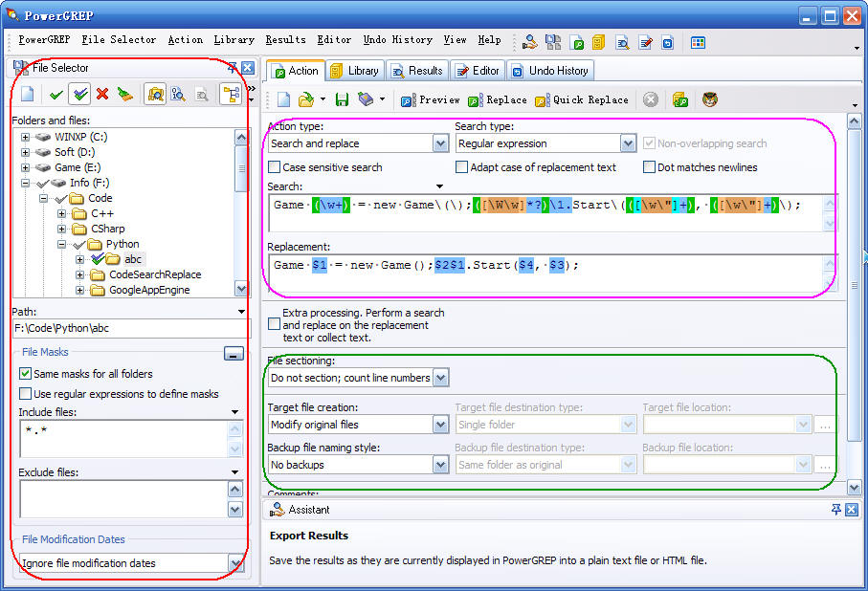The width and height of the screenshot is (868, 591).
Task: Click the owl RegexBuddy icon
Action: pyautogui.click(x=710, y=99)
